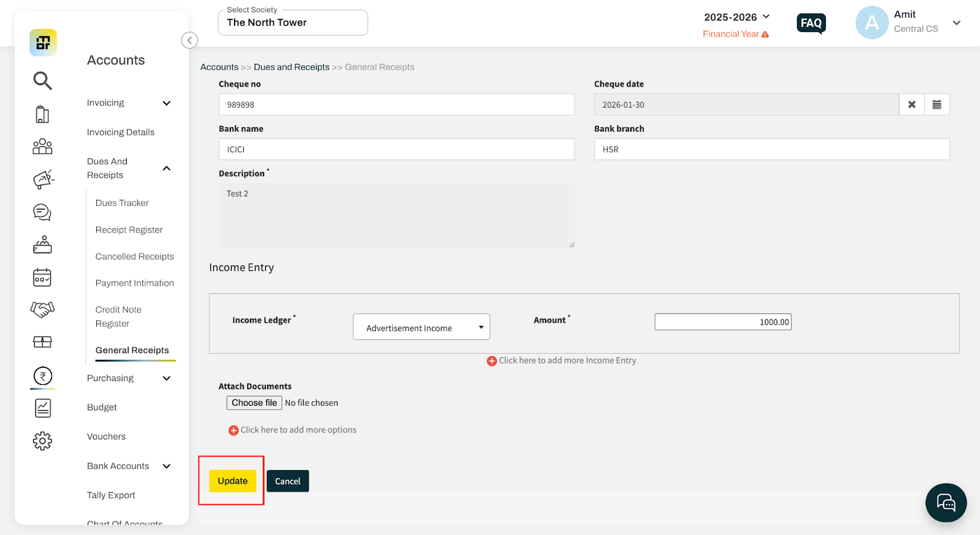Image resolution: width=980 pixels, height=535 pixels.
Task: Open Invoicing Details menu item
Action: point(121,132)
